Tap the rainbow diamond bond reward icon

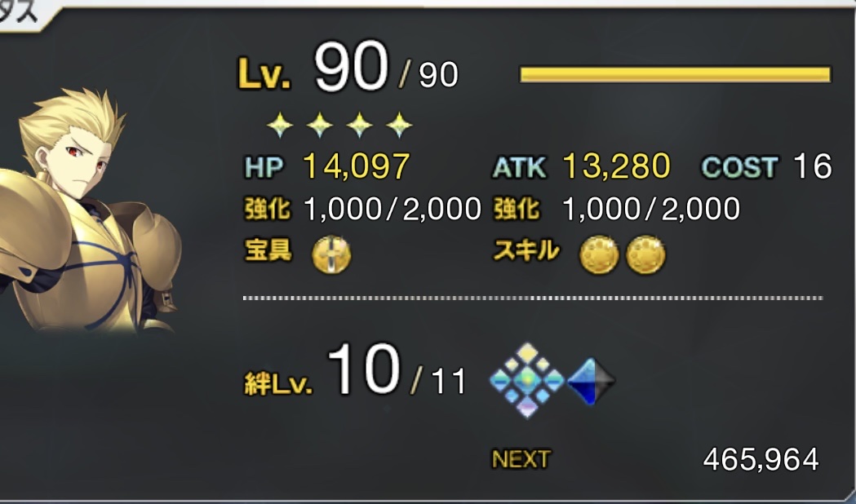pyautogui.click(x=527, y=380)
